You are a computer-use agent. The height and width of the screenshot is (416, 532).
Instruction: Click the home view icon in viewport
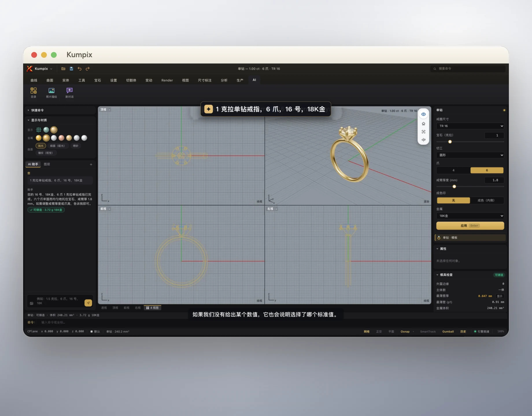click(x=423, y=124)
